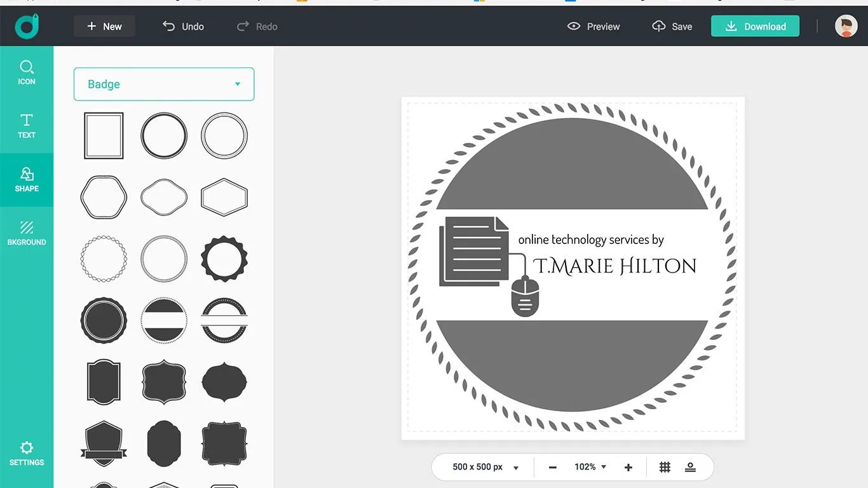Select the thin dotted-inner circle badge

(224, 135)
